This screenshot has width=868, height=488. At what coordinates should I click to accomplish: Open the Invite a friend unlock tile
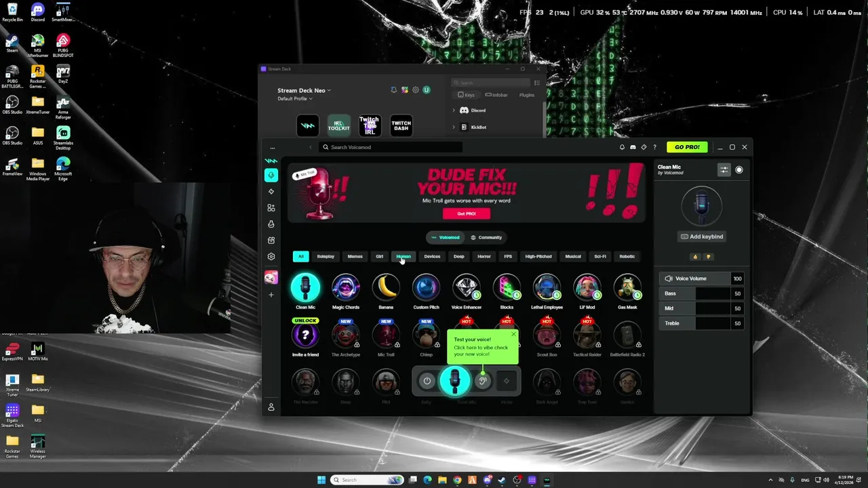(305, 335)
